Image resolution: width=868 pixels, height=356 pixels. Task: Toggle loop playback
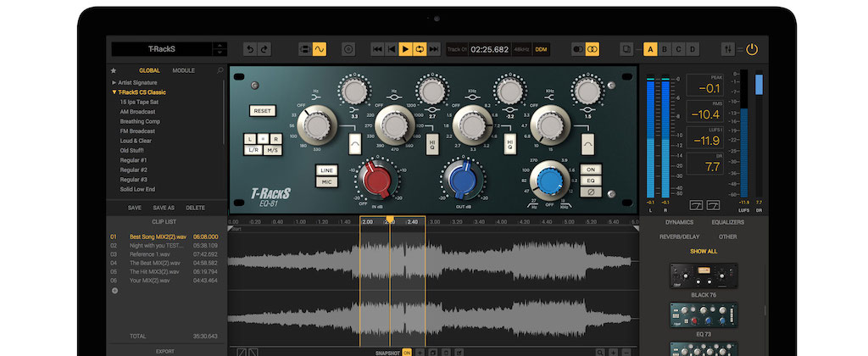pyautogui.click(x=419, y=50)
